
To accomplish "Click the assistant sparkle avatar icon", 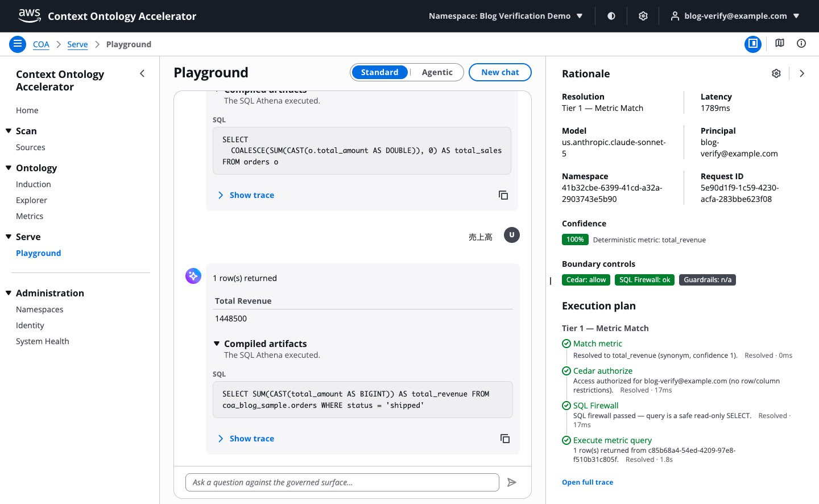I will [x=193, y=276].
